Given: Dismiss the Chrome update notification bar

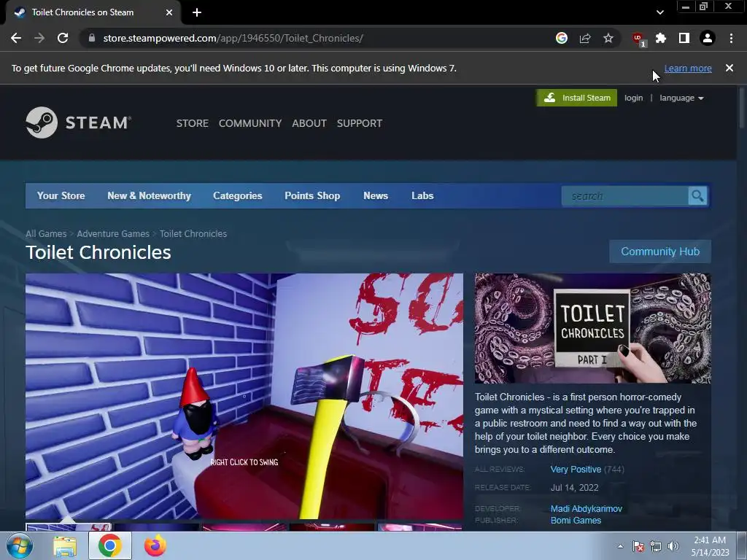Looking at the screenshot, I should point(729,68).
